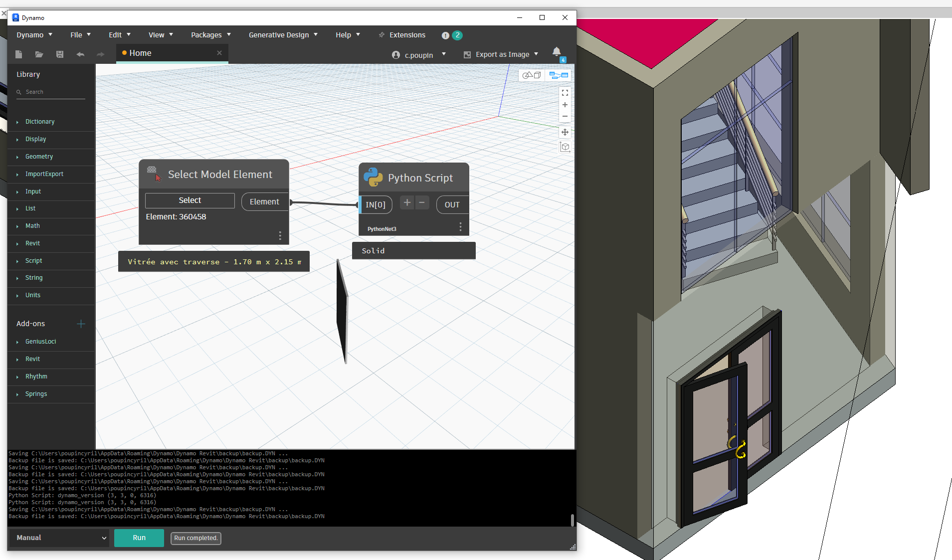Click the PythonNet3 engine label
Image resolution: width=952 pixels, height=560 pixels.
pyautogui.click(x=382, y=229)
